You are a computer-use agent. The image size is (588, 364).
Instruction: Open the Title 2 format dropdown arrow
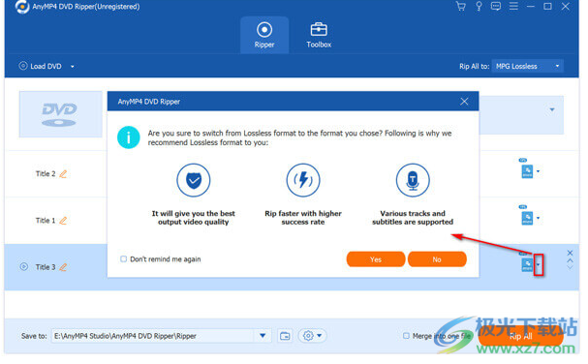[x=539, y=171]
